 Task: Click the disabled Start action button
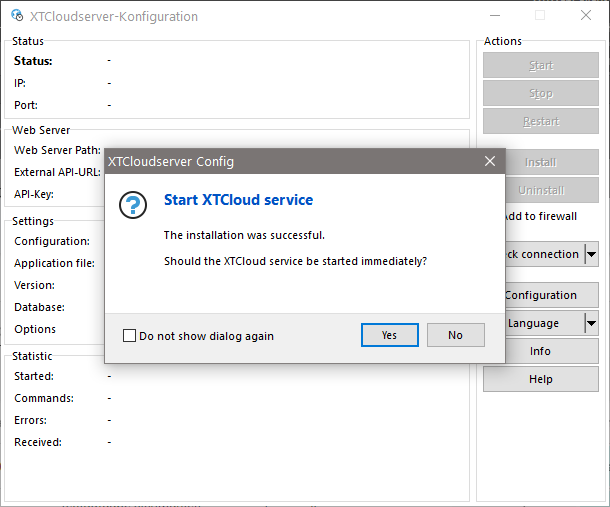pos(541,65)
